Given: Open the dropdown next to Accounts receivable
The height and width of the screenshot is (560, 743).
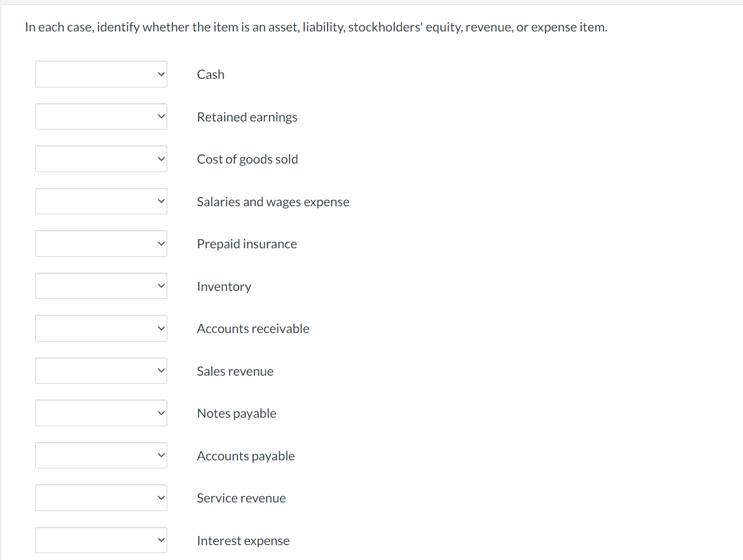Looking at the screenshot, I should [101, 328].
